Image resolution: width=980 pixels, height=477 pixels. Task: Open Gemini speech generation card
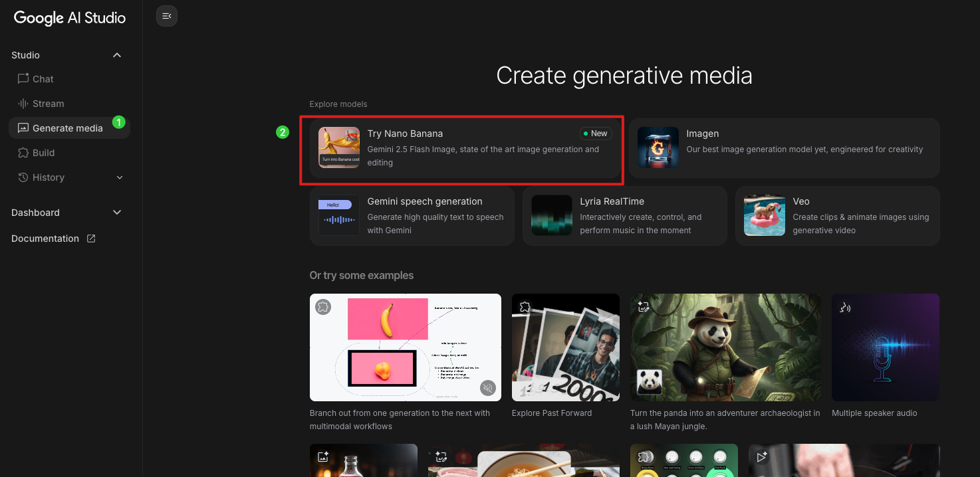click(x=412, y=216)
